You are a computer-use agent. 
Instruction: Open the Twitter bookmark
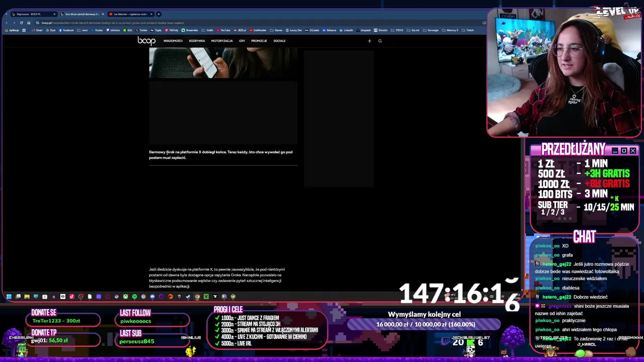point(141,30)
